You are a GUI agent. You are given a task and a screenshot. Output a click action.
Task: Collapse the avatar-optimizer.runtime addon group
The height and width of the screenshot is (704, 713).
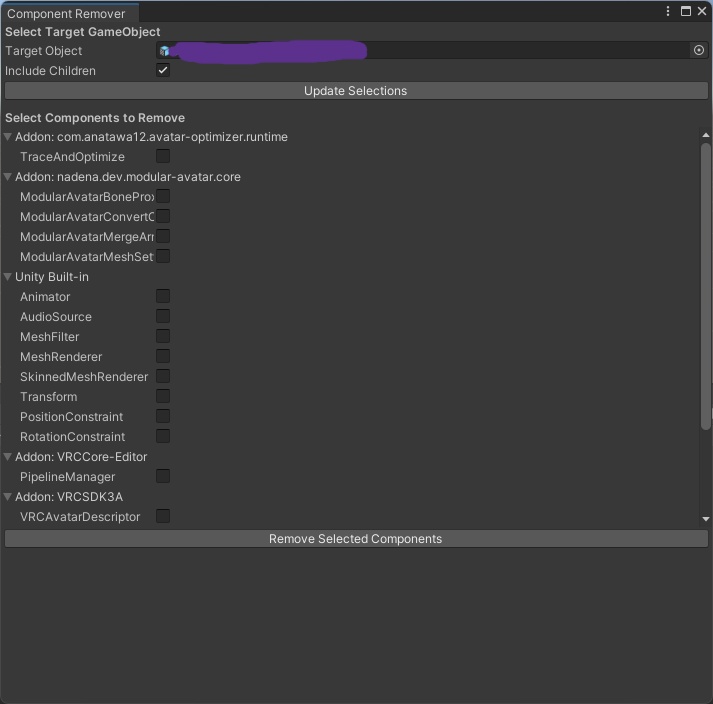tap(8, 136)
